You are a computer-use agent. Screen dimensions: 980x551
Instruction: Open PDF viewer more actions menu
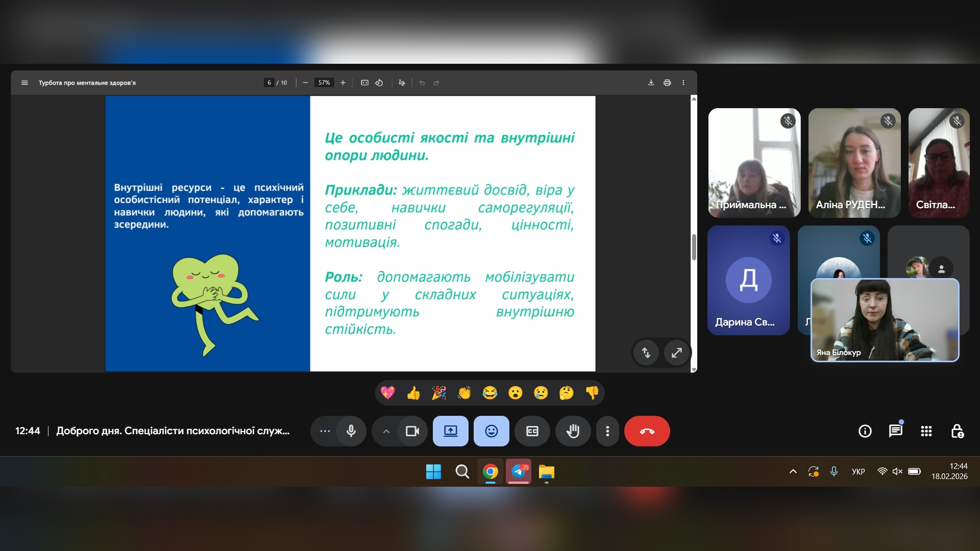pyautogui.click(x=683, y=83)
